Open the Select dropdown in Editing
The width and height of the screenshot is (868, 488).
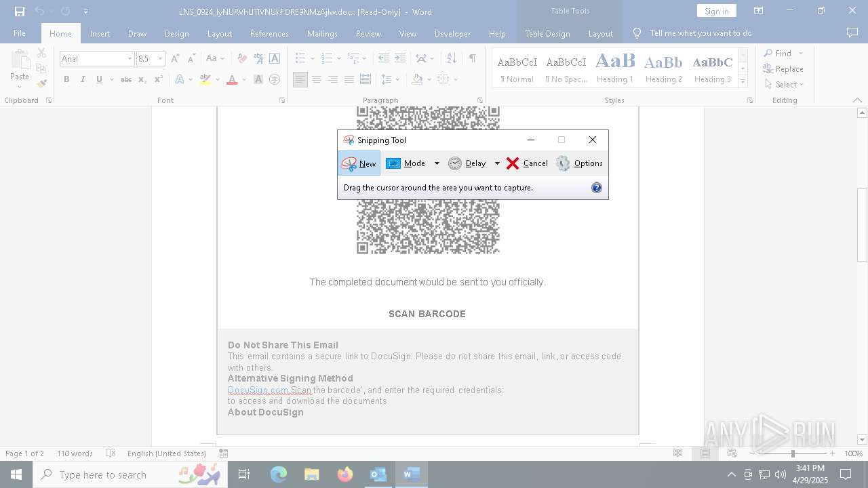point(785,85)
